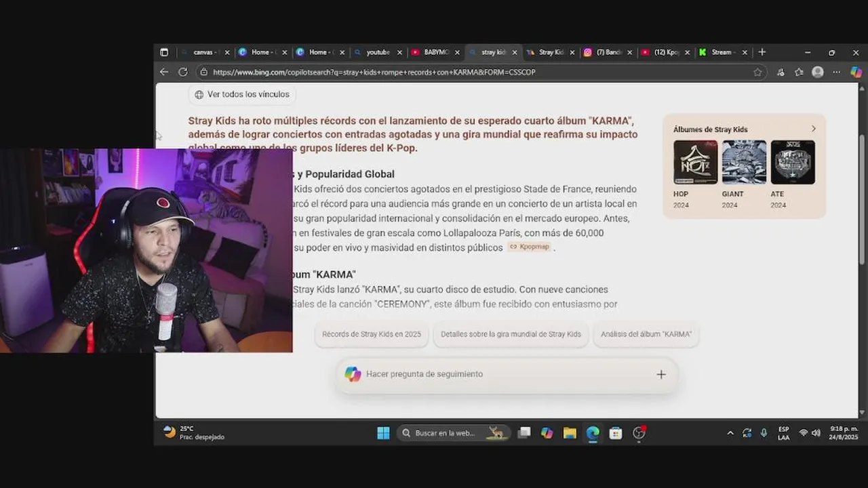Show hidden system tray icons
Screen dimensions: 868x488
tap(730, 433)
